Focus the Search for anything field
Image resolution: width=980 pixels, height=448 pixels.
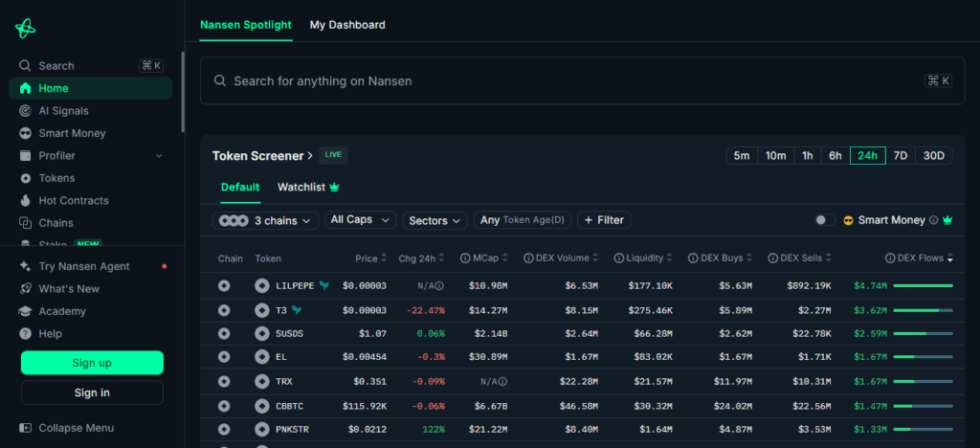click(x=582, y=80)
